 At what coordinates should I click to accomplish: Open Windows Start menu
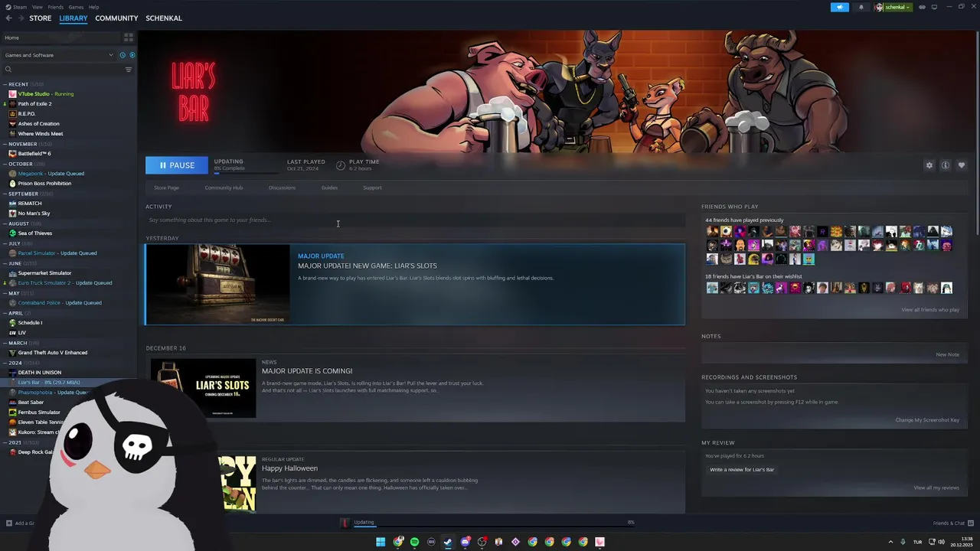[381, 542]
